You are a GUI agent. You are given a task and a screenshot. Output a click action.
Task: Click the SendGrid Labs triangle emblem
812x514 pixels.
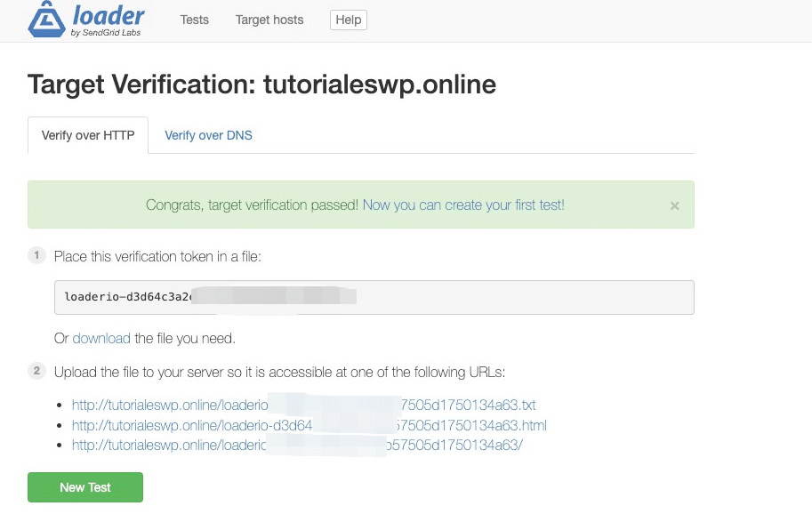[47, 19]
